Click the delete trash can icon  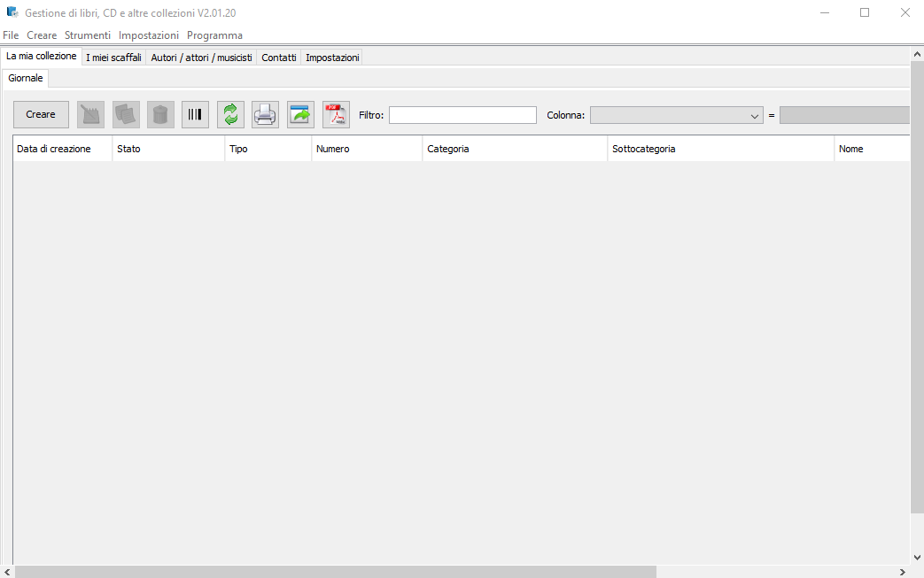[160, 114]
